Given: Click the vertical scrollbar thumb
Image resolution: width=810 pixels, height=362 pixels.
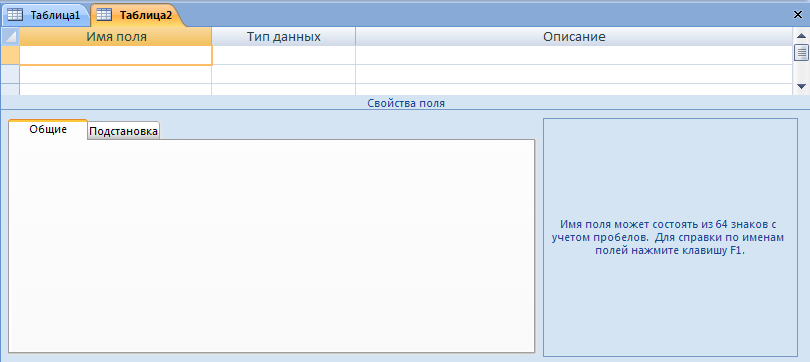Looking at the screenshot, I should tap(801, 53).
